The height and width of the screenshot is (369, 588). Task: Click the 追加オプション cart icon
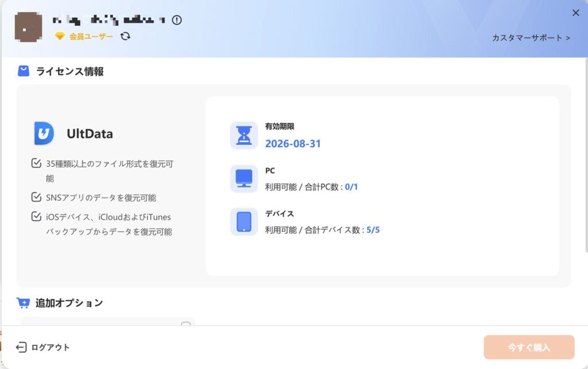pos(23,302)
